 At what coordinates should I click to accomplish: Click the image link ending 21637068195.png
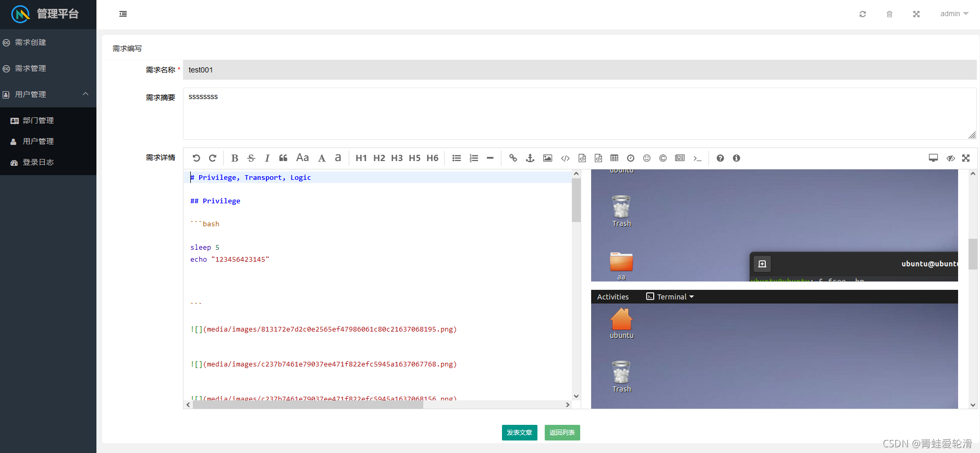324,329
